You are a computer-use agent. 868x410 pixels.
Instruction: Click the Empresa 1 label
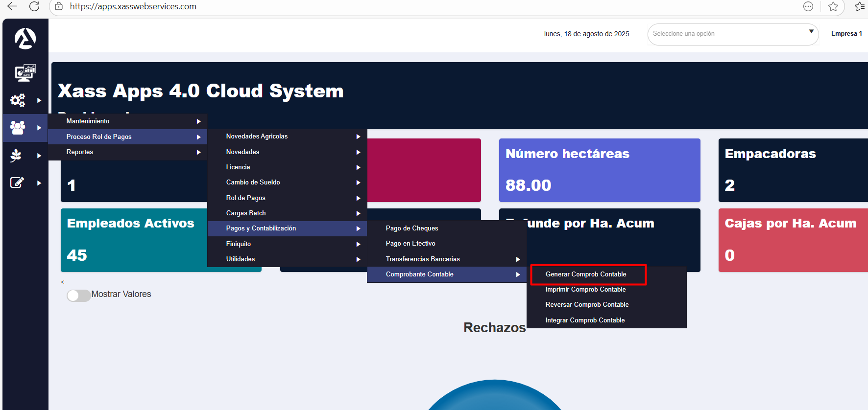846,34
